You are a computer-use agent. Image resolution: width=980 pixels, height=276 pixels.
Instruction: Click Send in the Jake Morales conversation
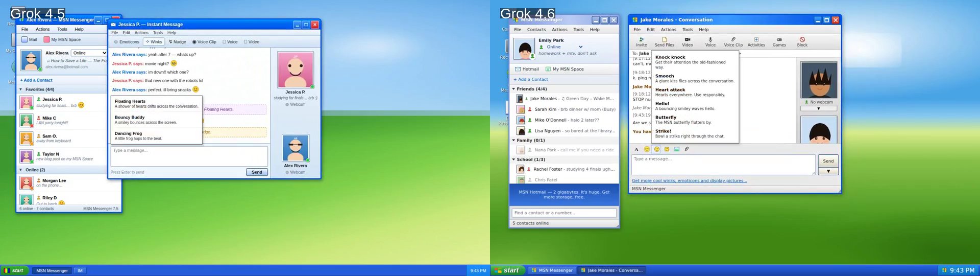[828, 161]
